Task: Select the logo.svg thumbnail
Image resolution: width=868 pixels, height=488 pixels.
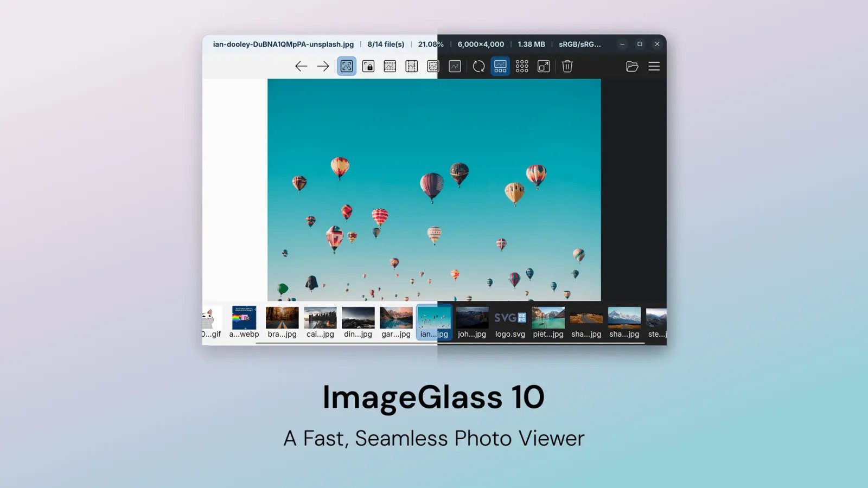Action: pyautogui.click(x=510, y=322)
